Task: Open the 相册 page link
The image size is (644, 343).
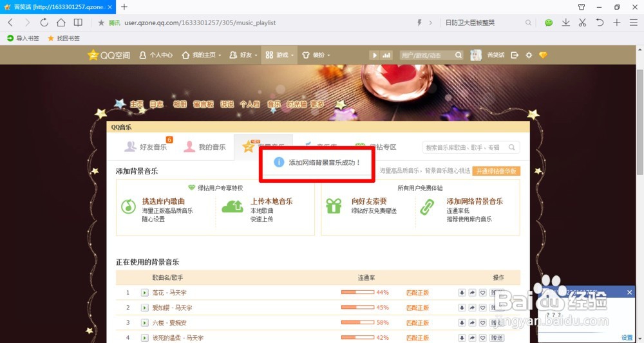Action: 180,104
